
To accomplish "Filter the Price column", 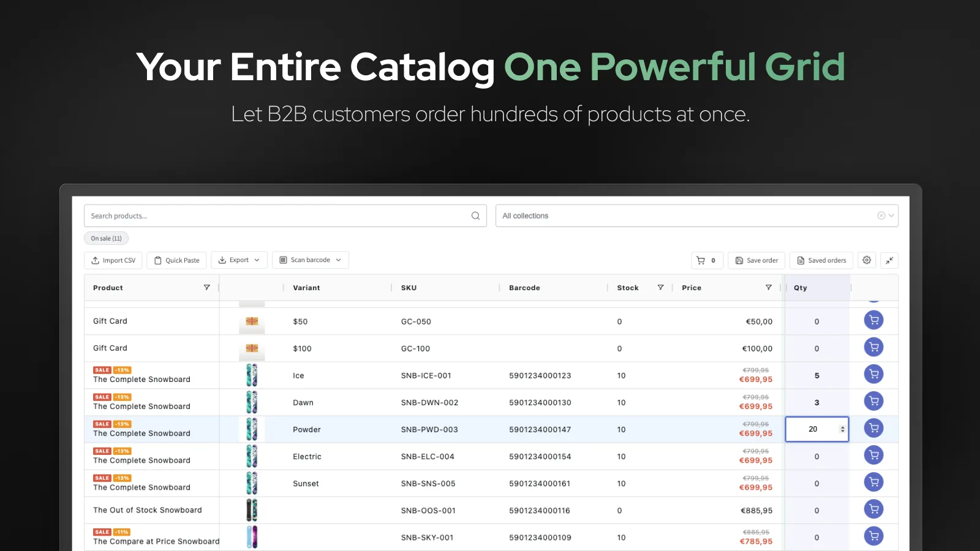I will [768, 287].
